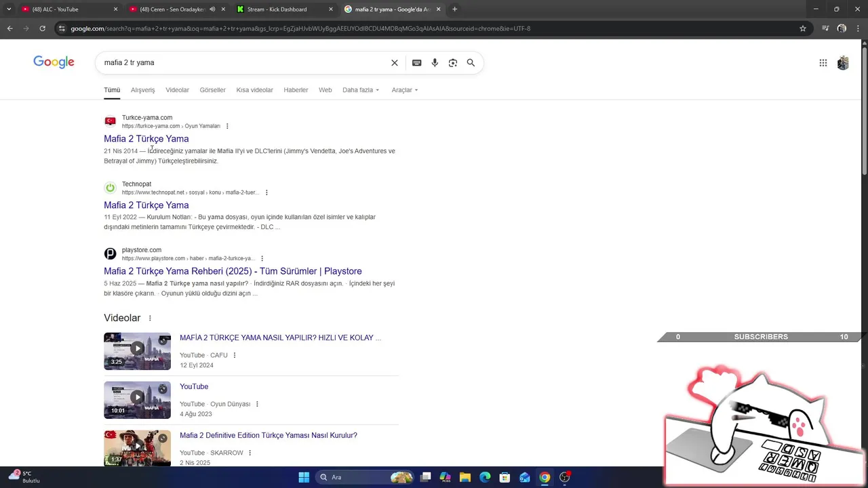Expand the Araçlar tools dropdown
The width and height of the screenshot is (868, 488).
click(x=405, y=90)
